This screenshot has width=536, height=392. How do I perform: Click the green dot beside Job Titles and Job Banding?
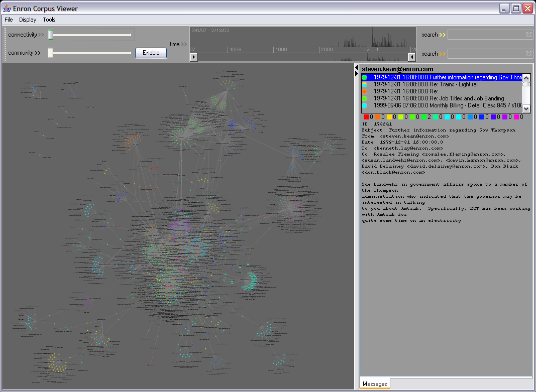[365, 98]
